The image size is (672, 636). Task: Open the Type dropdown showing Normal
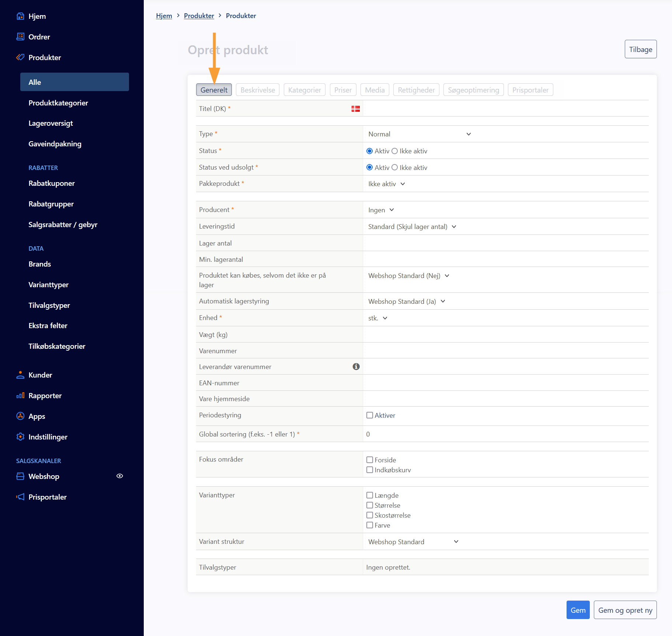click(419, 134)
